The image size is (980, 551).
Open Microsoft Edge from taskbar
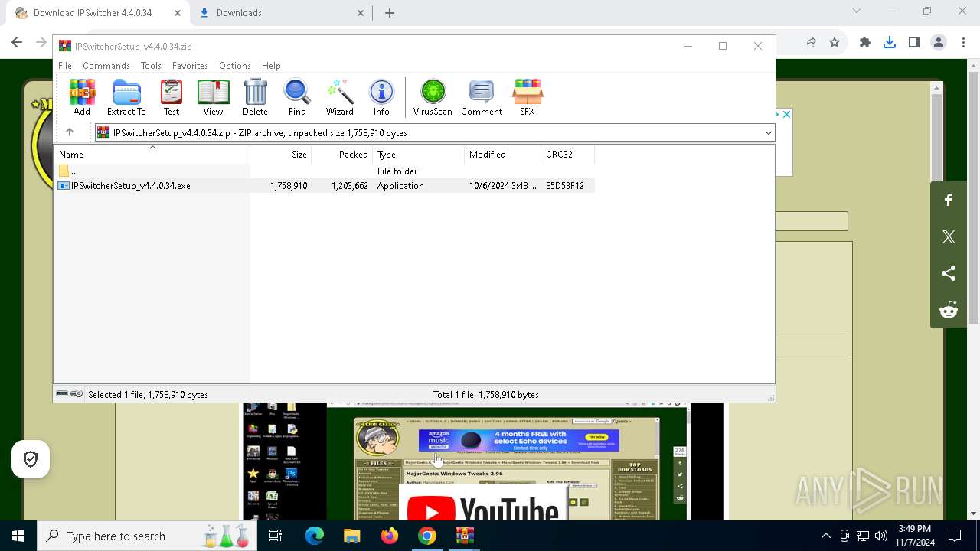[315, 536]
